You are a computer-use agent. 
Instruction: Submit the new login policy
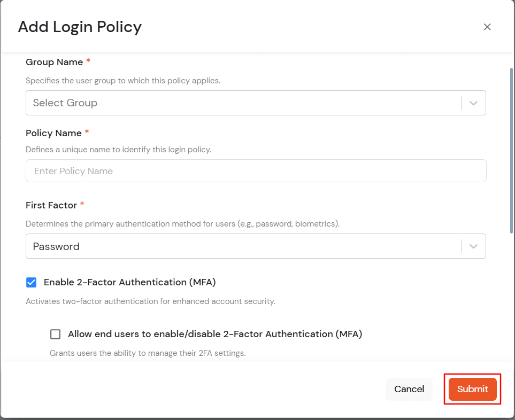(472, 389)
